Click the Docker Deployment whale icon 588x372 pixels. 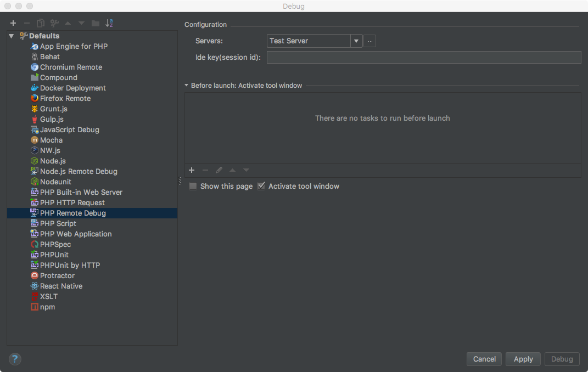click(x=35, y=88)
